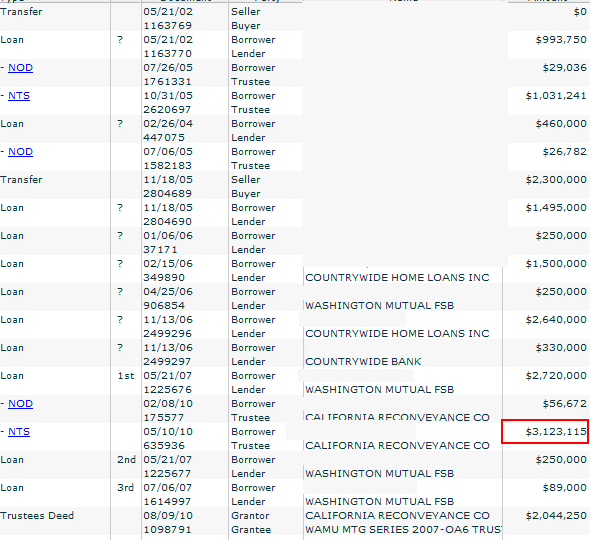
Task: Open the NTS link dated 10/31/05
Action: coord(19,96)
